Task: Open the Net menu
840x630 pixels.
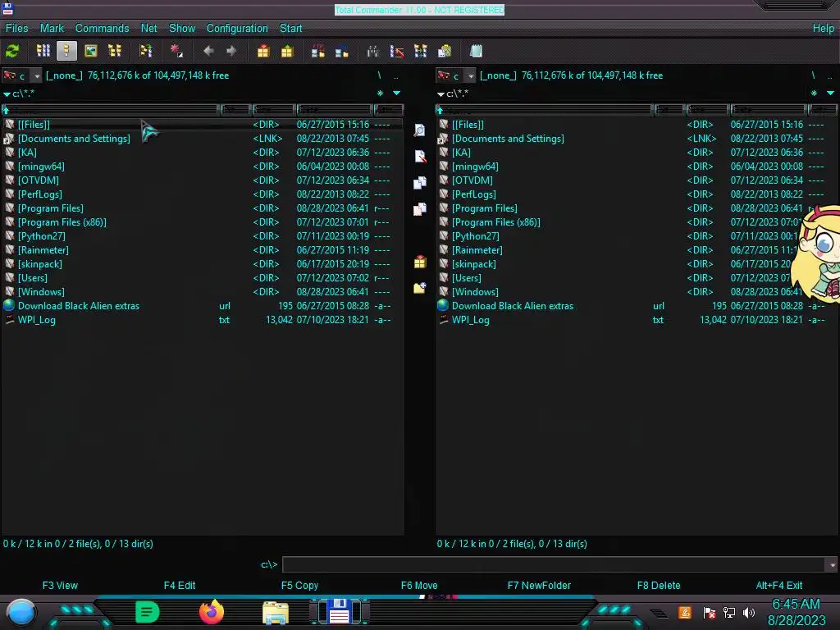Action: pyautogui.click(x=149, y=29)
